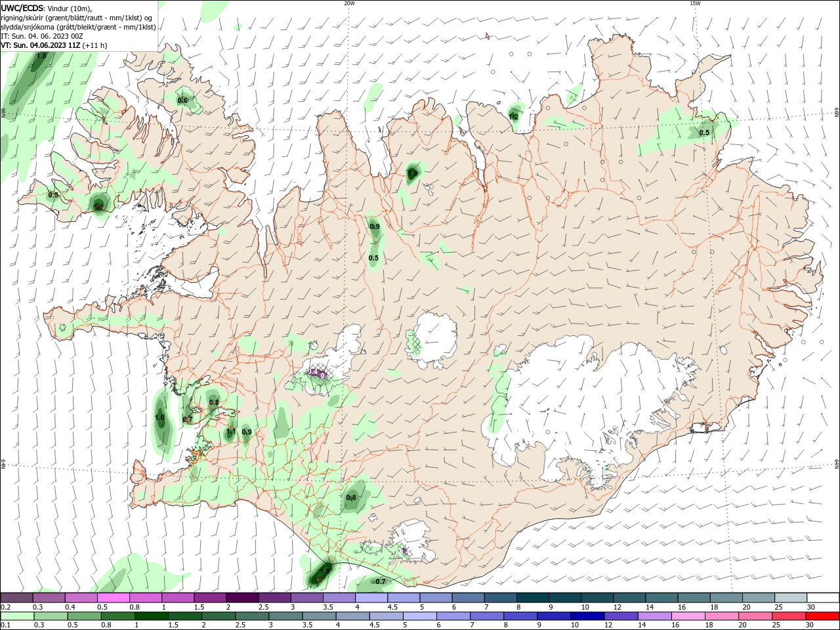This screenshot has height=630, width=840.
Task: Select the green swatch at rain scale 0.5
Action: click(x=84, y=616)
